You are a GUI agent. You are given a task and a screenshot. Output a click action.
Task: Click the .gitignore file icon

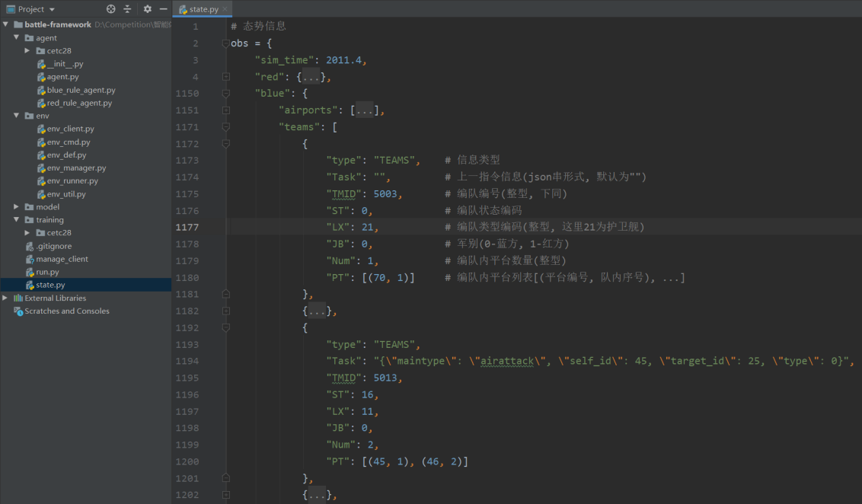click(x=30, y=246)
